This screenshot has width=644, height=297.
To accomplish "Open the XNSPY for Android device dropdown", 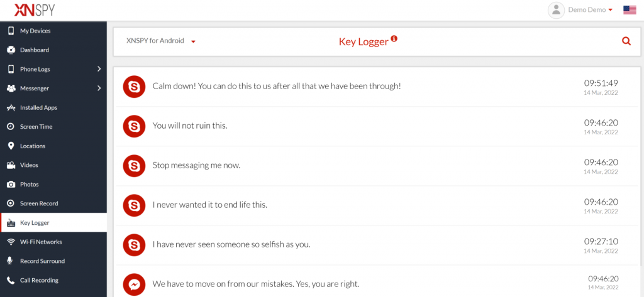I will (162, 41).
